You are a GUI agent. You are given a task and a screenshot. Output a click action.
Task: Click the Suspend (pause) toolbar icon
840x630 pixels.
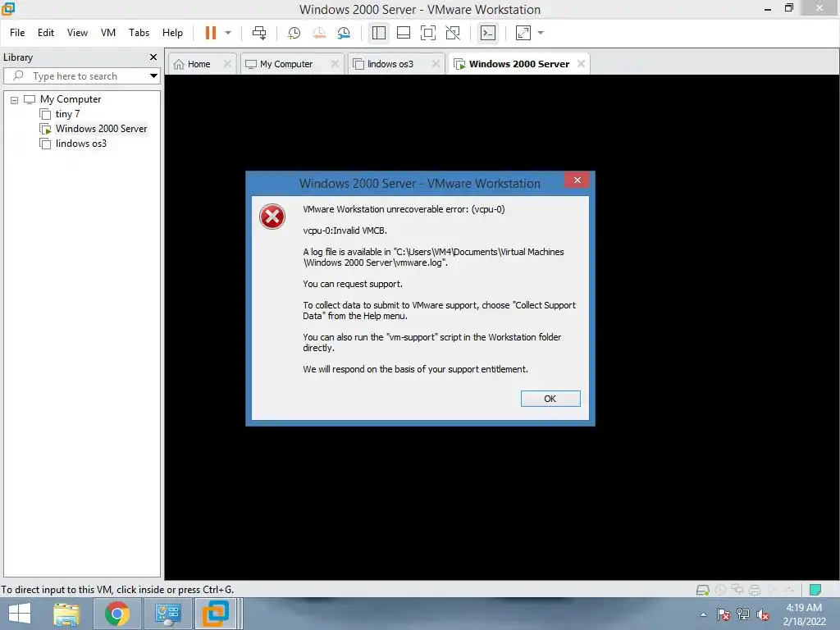click(211, 33)
